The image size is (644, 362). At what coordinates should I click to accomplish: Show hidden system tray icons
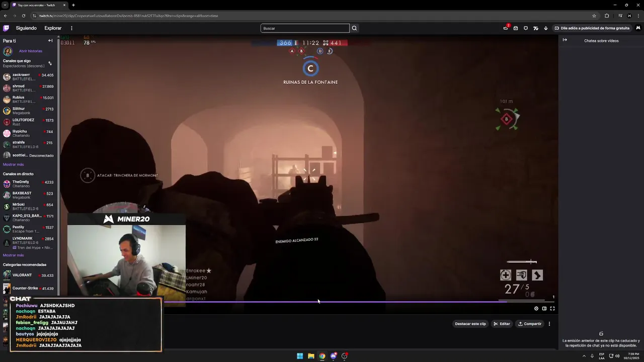584,356
